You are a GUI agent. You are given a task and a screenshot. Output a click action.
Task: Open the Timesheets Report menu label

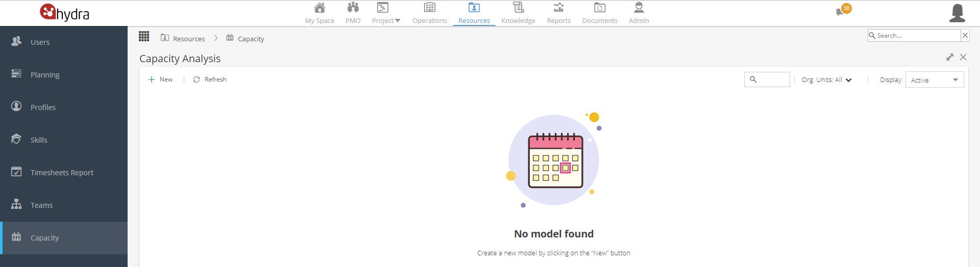(x=62, y=173)
